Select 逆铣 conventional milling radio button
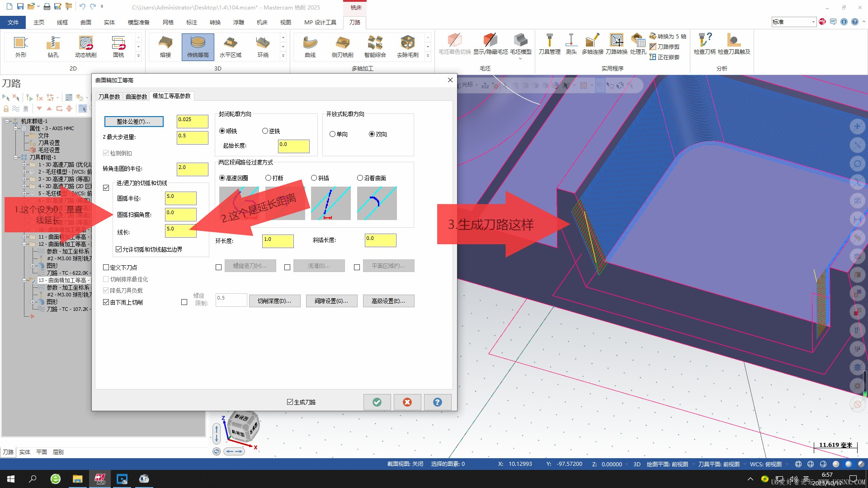The width and height of the screenshot is (868, 488). point(271,131)
